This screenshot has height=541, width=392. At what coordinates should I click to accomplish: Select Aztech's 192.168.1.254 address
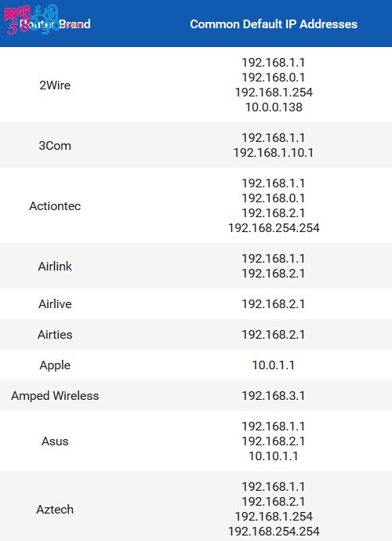pos(274,516)
